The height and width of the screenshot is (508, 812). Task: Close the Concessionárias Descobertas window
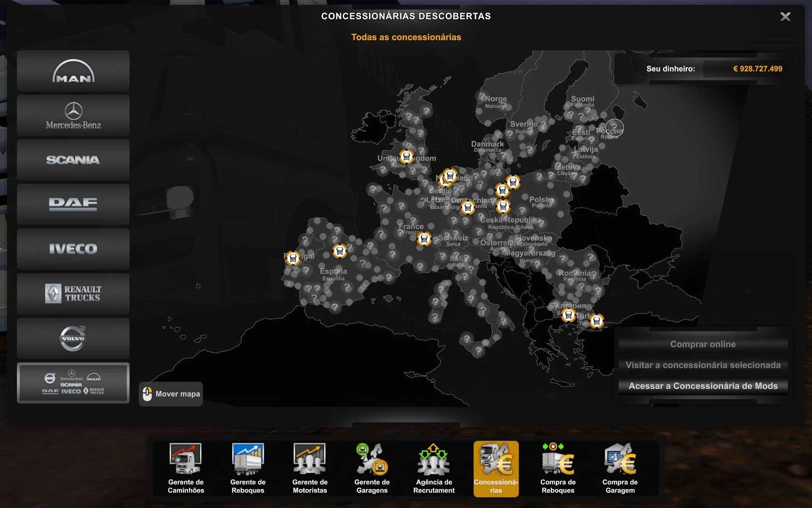785,17
